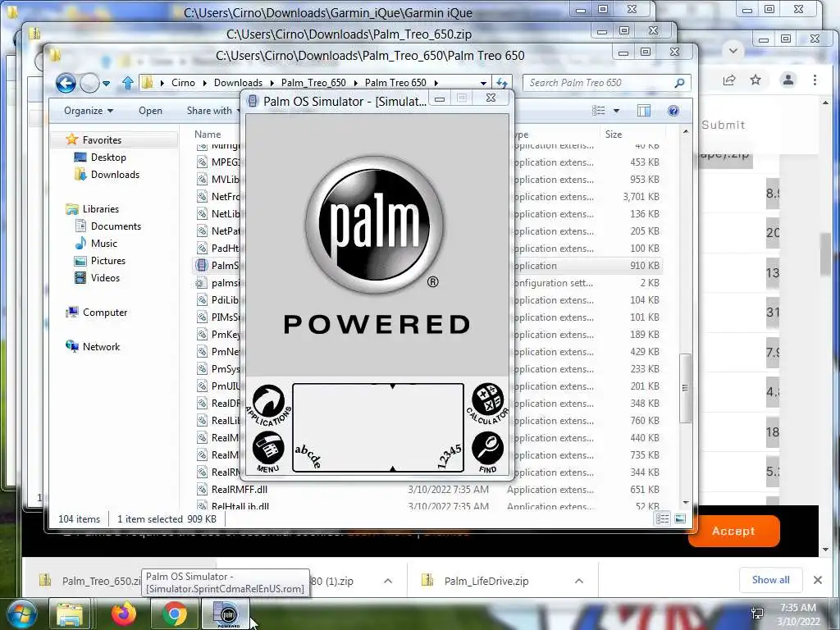Click the Size column header
The width and height of the screenshot is (840, 630).
614,135
